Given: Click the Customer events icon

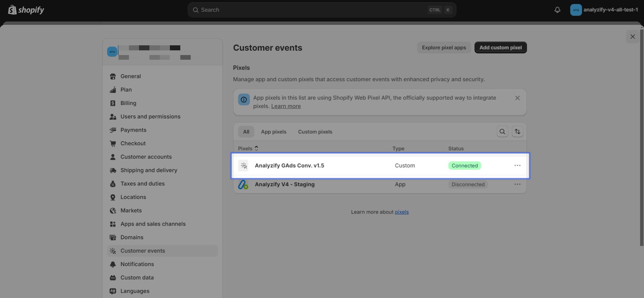Looking at the screenshot, I should pos(113,251).
